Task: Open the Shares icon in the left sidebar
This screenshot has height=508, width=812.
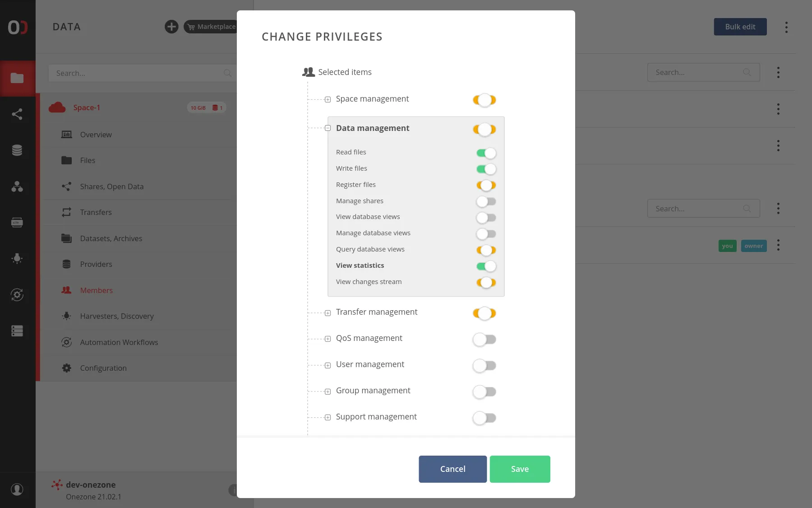Action: point(17,114)
